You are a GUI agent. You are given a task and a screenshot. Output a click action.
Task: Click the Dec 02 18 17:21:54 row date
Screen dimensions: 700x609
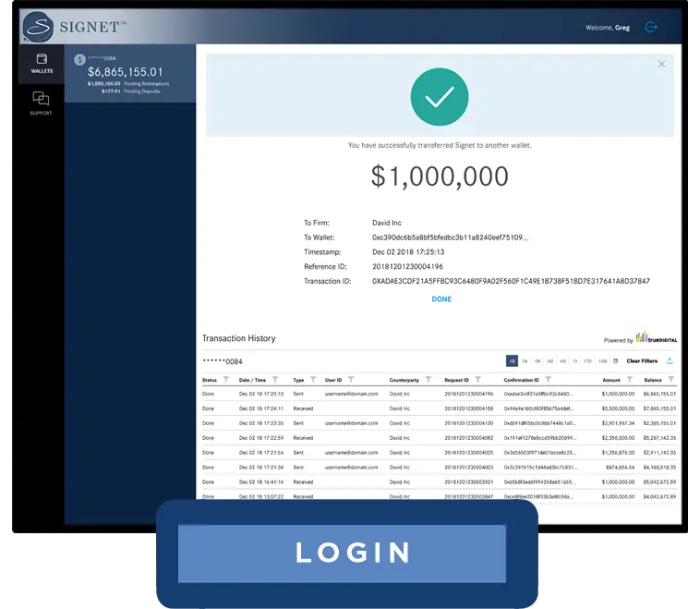coord(261,453)
